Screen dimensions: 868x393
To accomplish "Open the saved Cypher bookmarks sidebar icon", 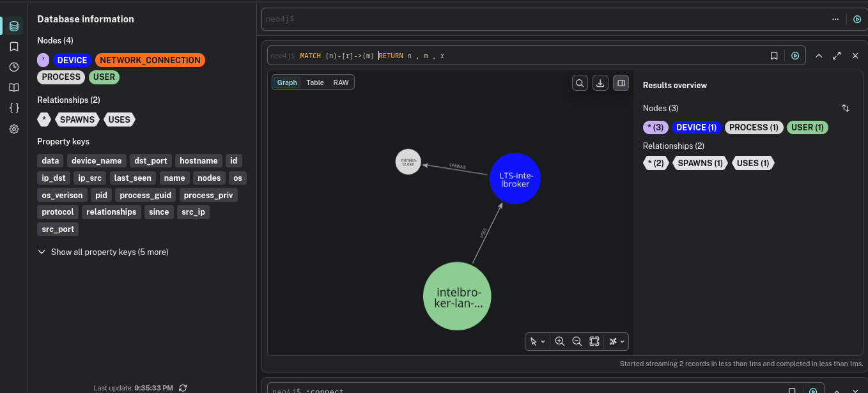I will (14, 47).
